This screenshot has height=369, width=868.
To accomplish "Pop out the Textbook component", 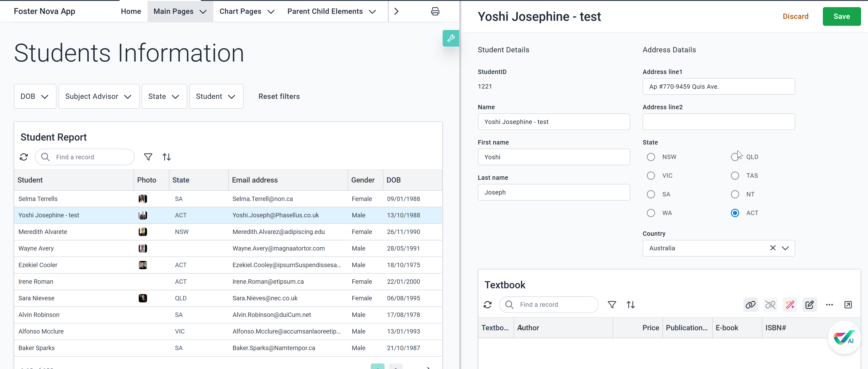I will click(x=848, y=305).
